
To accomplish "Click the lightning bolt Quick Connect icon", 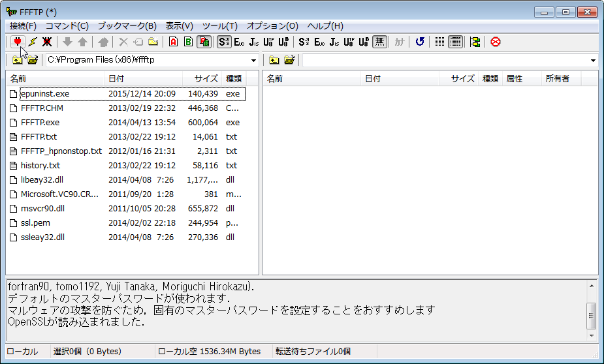I will coord(33,42).
